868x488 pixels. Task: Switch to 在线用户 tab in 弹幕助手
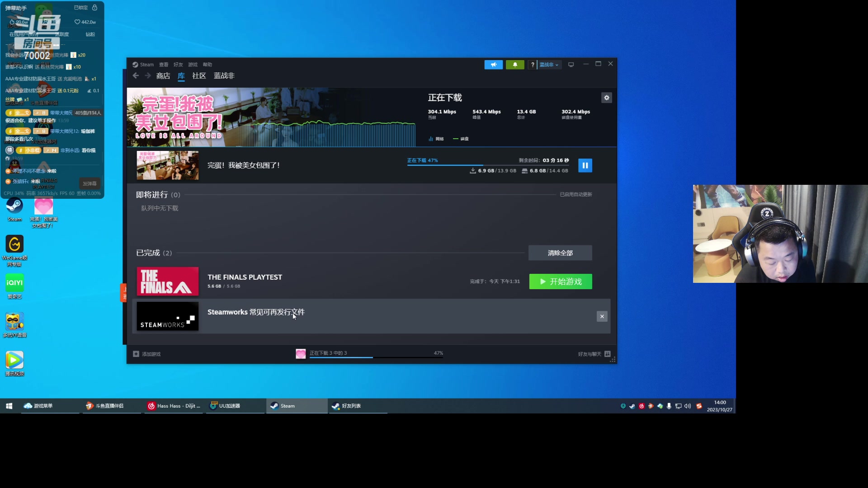click(x=24, y=34)
